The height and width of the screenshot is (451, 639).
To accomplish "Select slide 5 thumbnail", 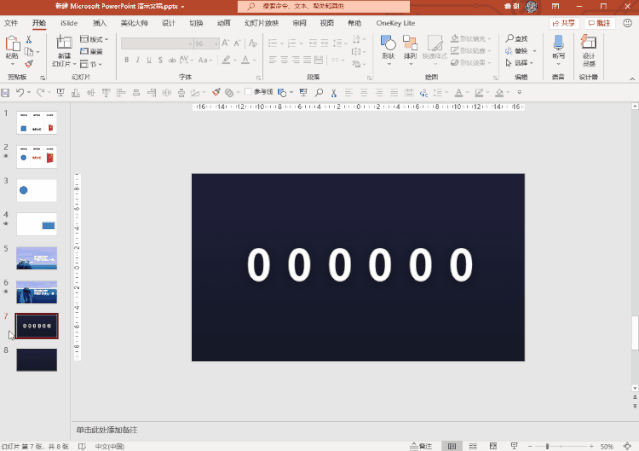I will (x=37, y=258).
